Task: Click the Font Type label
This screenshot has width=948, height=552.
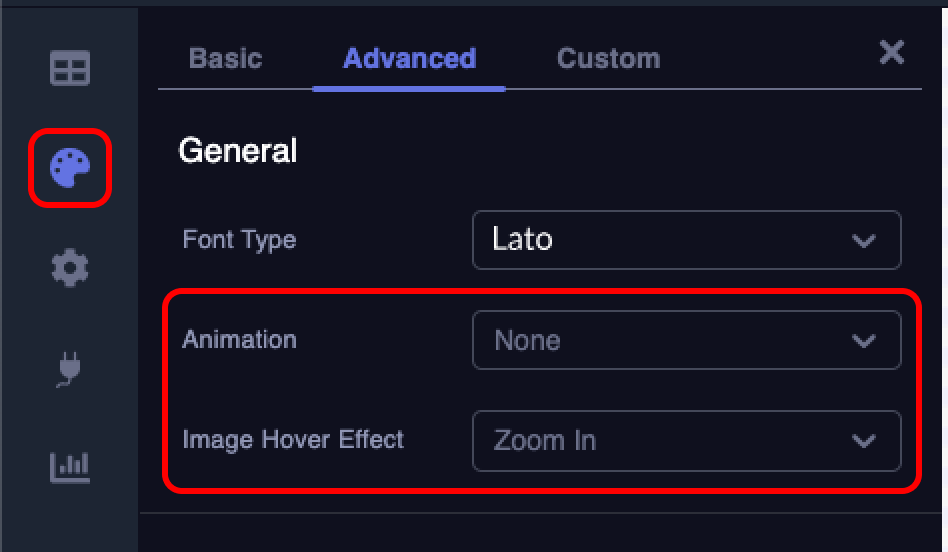Action: pyautogui.click(x=239, y=240)
